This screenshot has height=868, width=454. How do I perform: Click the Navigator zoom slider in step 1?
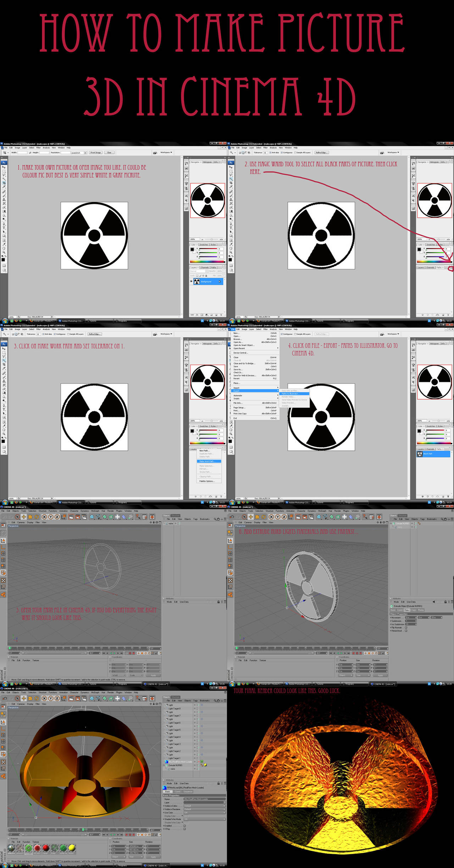point(211,239)
